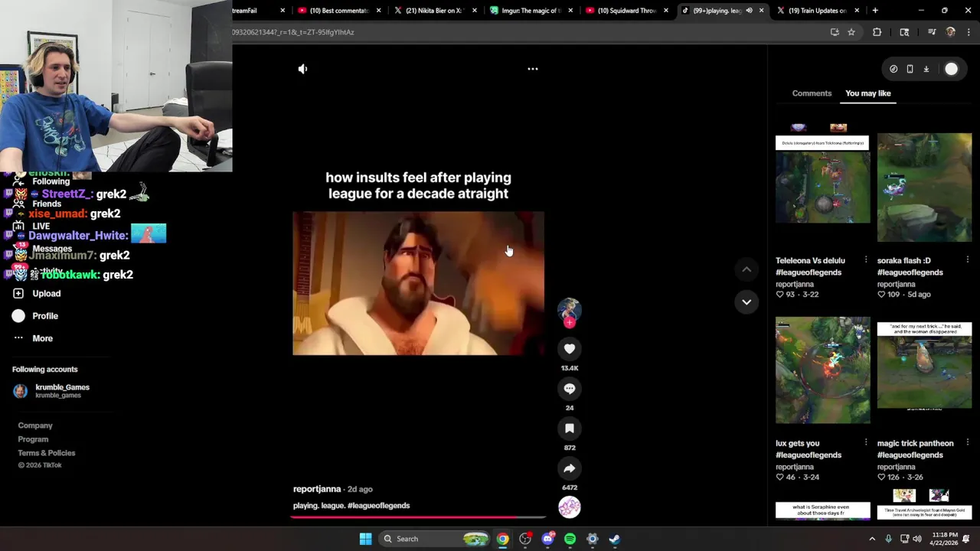The height and width of the screenshot is (551, 980).
Task: Close the Imgur browser tab
Action: [570, 11]
